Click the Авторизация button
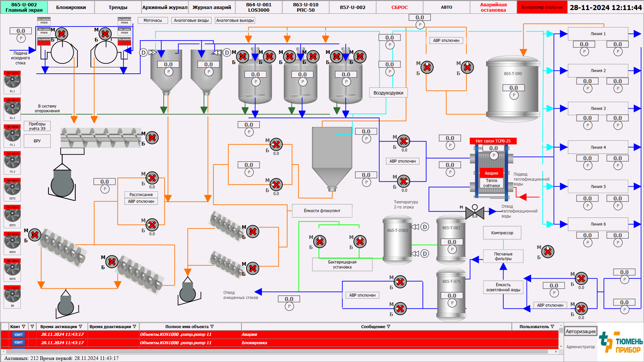644x362 pixels. click(580, 331)
